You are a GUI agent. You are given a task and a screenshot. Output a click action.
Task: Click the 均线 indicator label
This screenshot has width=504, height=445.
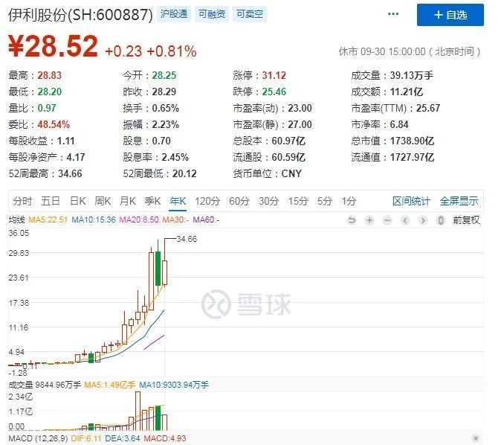pos(16,220)
